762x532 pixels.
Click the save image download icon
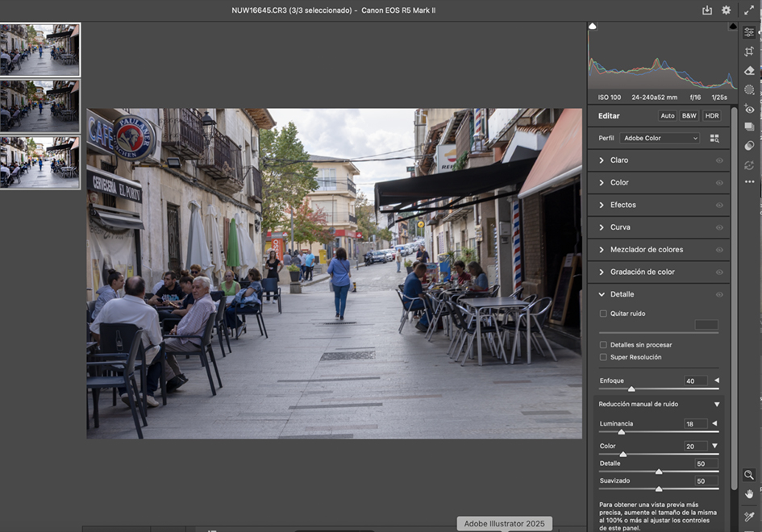(707, 10)
